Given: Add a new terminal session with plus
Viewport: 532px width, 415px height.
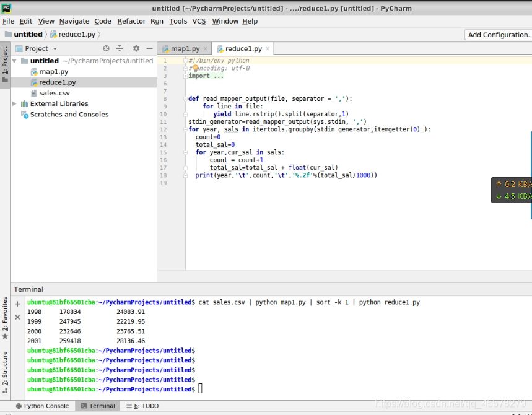Looking at the screenshot, I should [17, 304].
